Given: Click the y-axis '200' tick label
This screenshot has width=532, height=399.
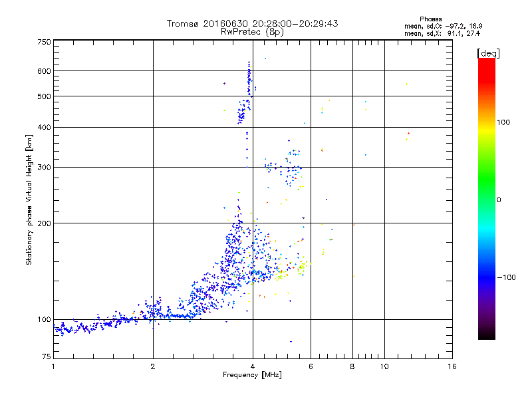Looking at the screenshot, I should pos(44,223).
